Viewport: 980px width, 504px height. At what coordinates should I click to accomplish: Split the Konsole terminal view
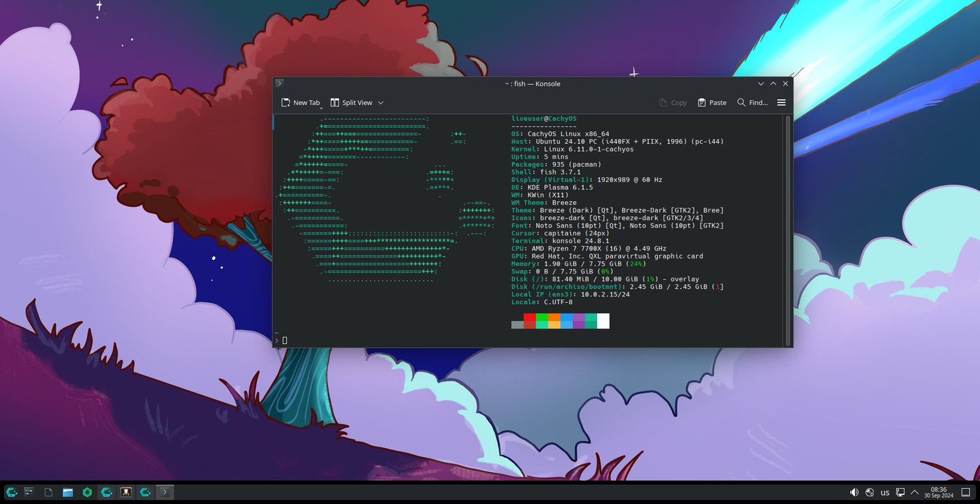tap(351, 102)
